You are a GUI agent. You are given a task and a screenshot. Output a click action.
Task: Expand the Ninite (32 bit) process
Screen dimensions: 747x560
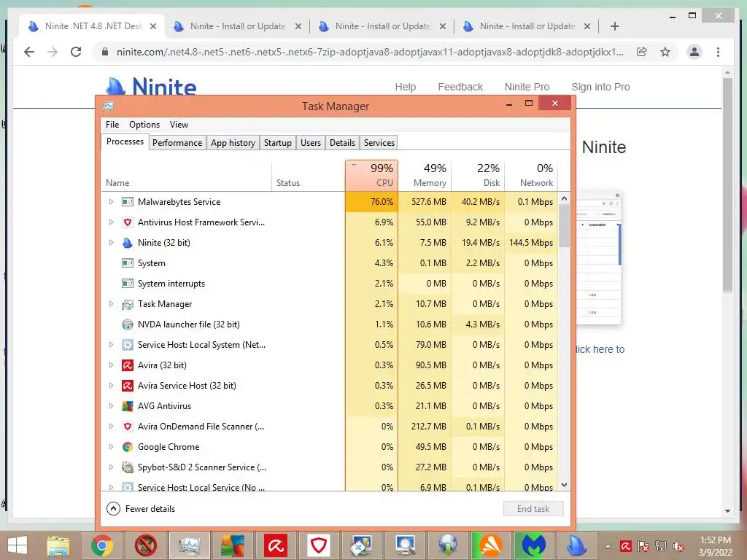(111, 243)
